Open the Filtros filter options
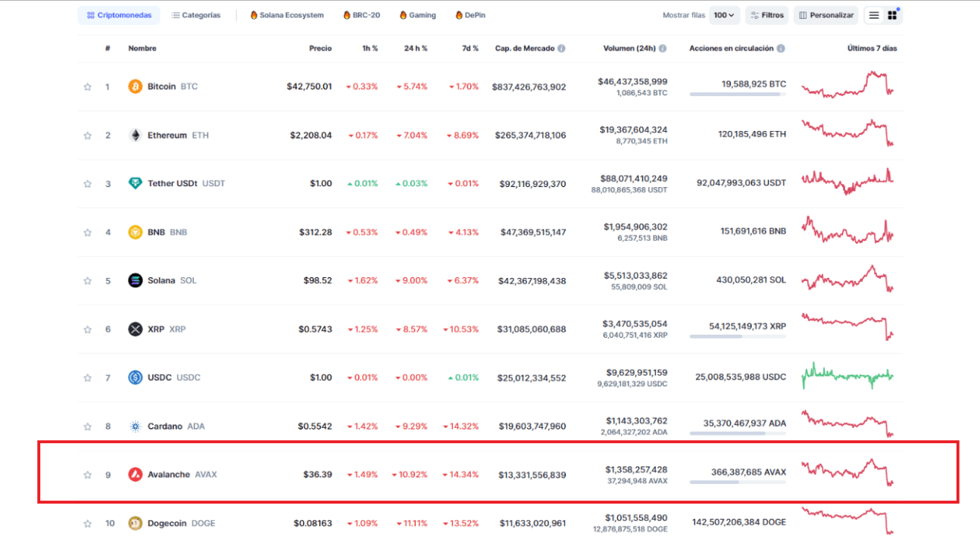 coord(767,15)
